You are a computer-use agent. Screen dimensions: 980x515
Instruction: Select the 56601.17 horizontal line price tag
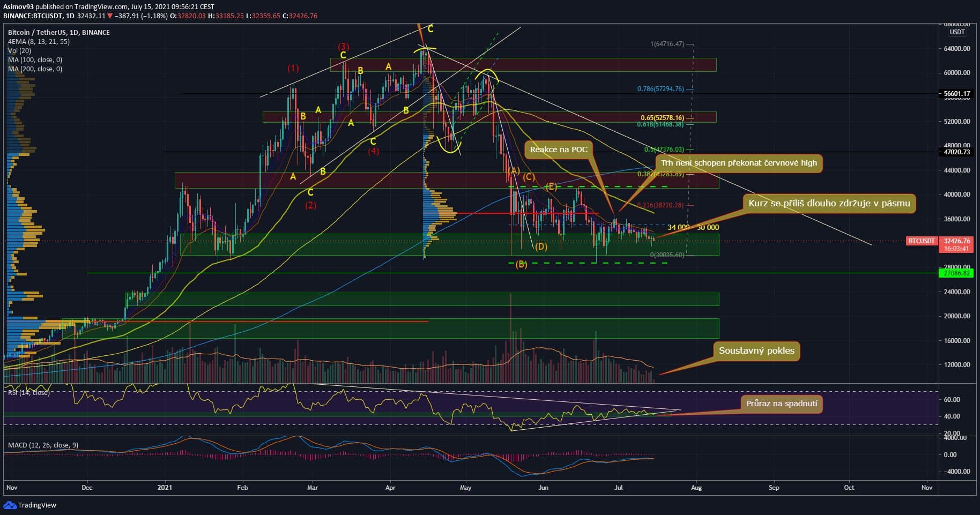coord(957,94)
